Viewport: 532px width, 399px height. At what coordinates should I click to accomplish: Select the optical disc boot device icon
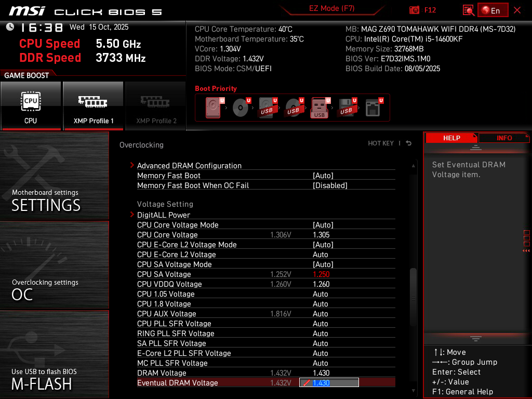pos(242,108)
